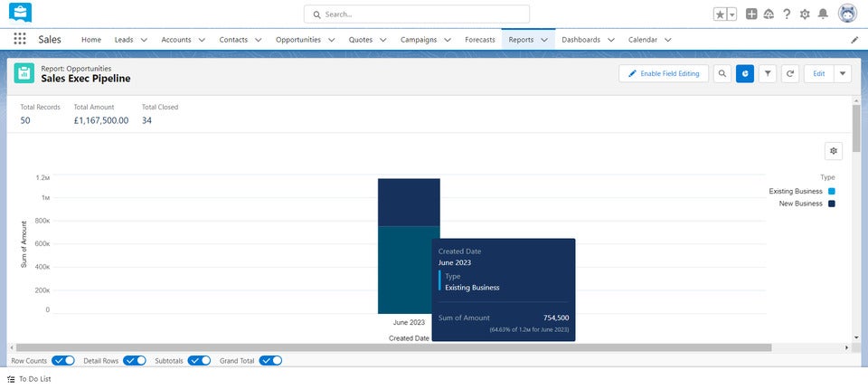Toggle the Subtotals switch
This screenshot has height=389, width=868.
[199, 361]
